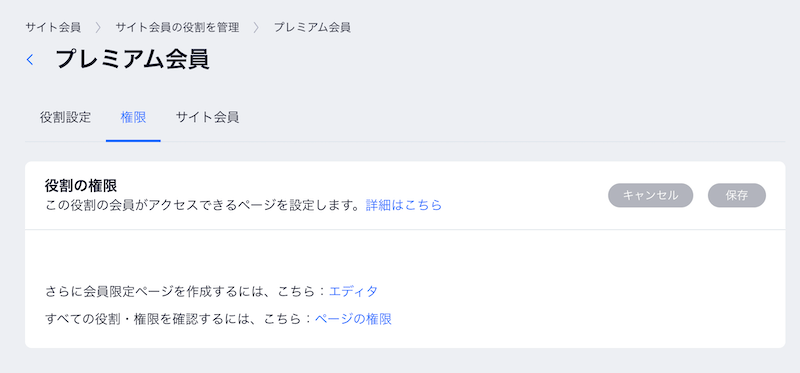The image size is (800, 373).
Task: Click the chevron separator before プレミアム会員 breadcrumb
Action: tap(256, 27)
